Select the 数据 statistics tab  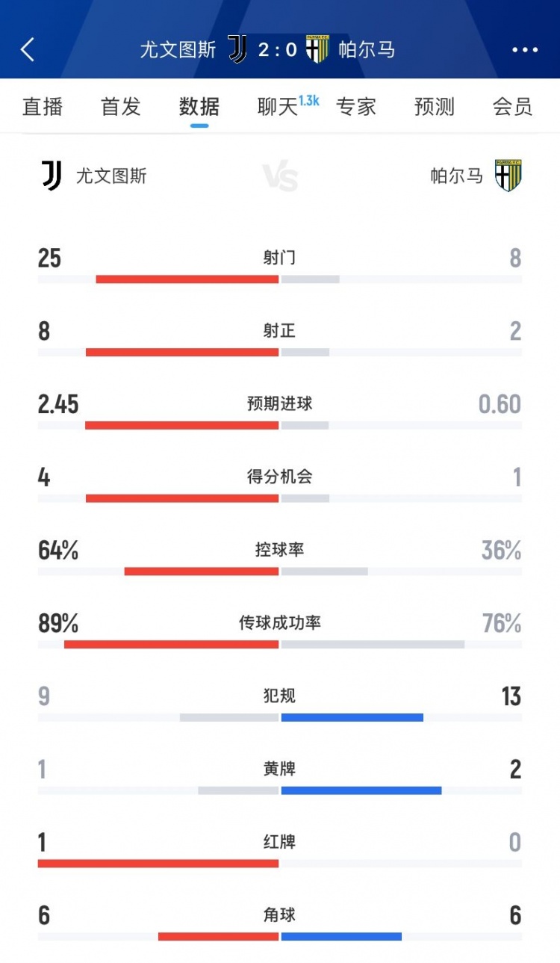point(199,107)
